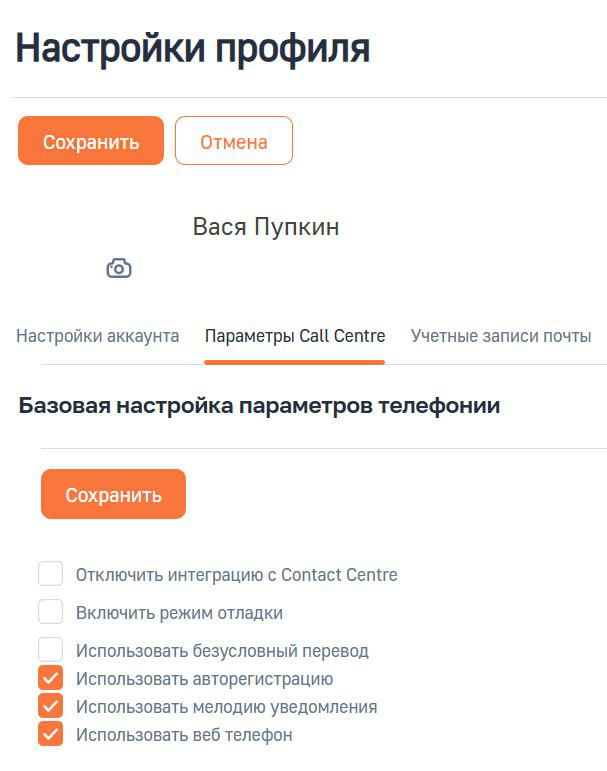The width and height of the screenshot is (607, 771).
Task: Click the user name Вася Пупкин
Action: 266,227
